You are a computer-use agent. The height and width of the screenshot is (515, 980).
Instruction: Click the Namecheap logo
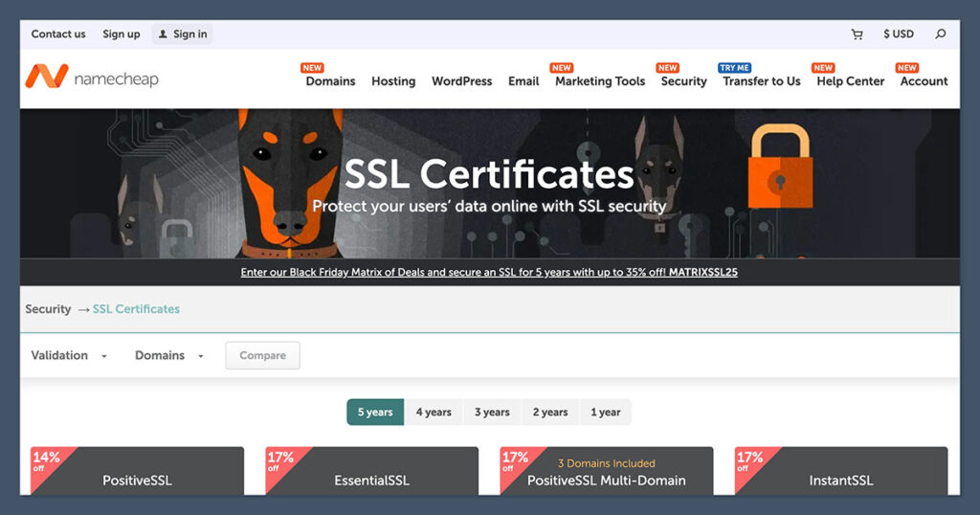pos(92,78)
